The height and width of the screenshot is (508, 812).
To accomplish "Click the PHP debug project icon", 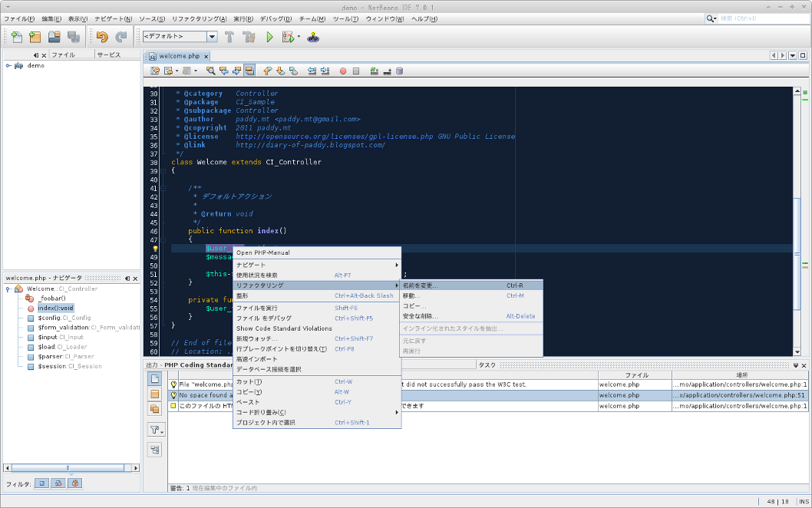I will pos(313,37).
